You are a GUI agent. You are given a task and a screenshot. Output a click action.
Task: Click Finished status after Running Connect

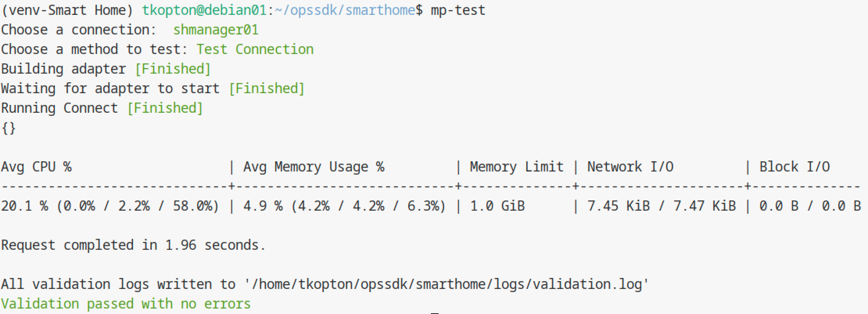(165, 108)
